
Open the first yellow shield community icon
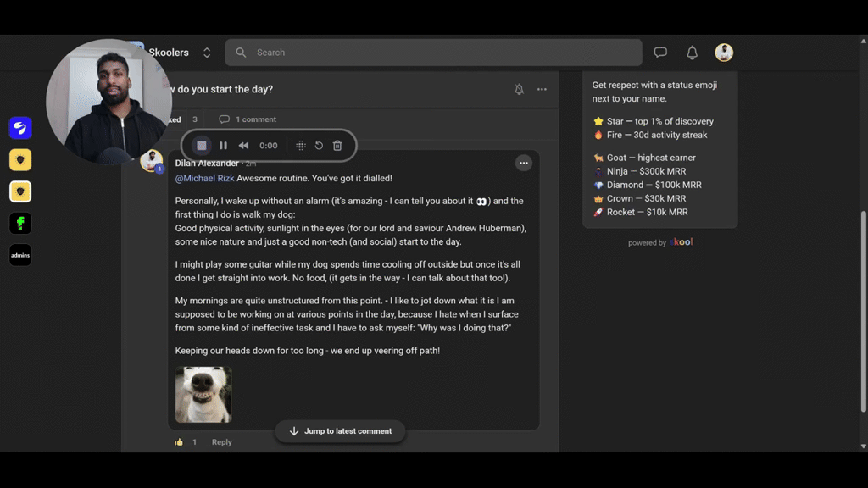click(20, 160)
